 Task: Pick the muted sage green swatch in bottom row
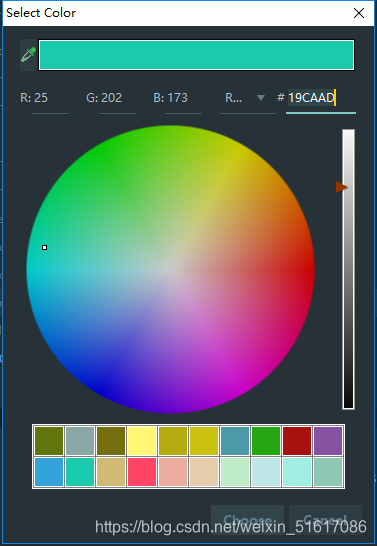(328, 471)
